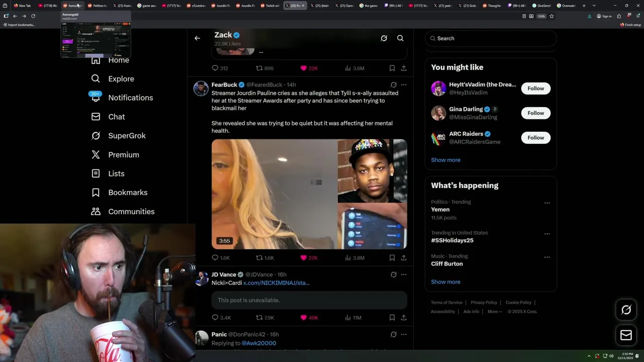Viewport: 644px width, 362px height.
Task: Reply to FearBuck post with 1.6K replies
Action: (x=220, y=258)
